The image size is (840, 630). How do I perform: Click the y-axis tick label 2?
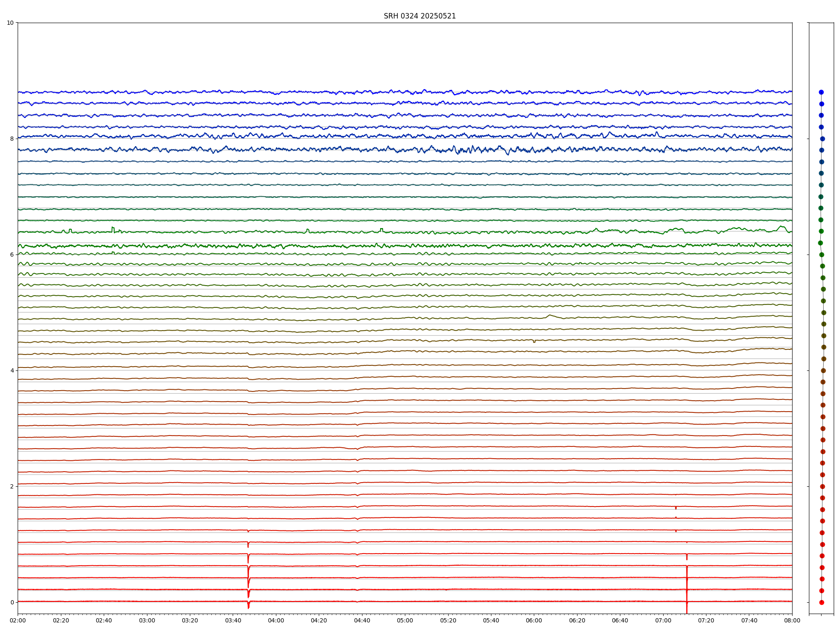(12, 486)
